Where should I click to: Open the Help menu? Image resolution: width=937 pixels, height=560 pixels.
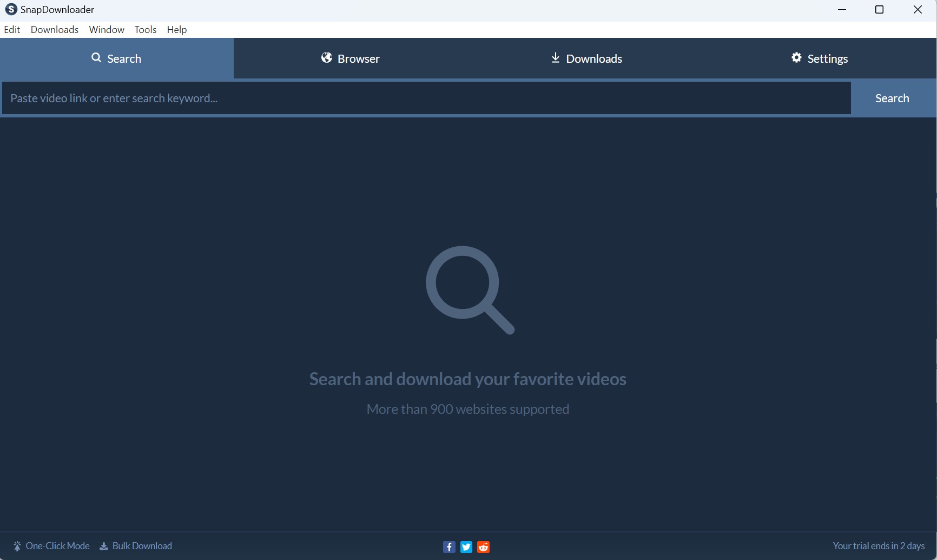click(177, 30)
